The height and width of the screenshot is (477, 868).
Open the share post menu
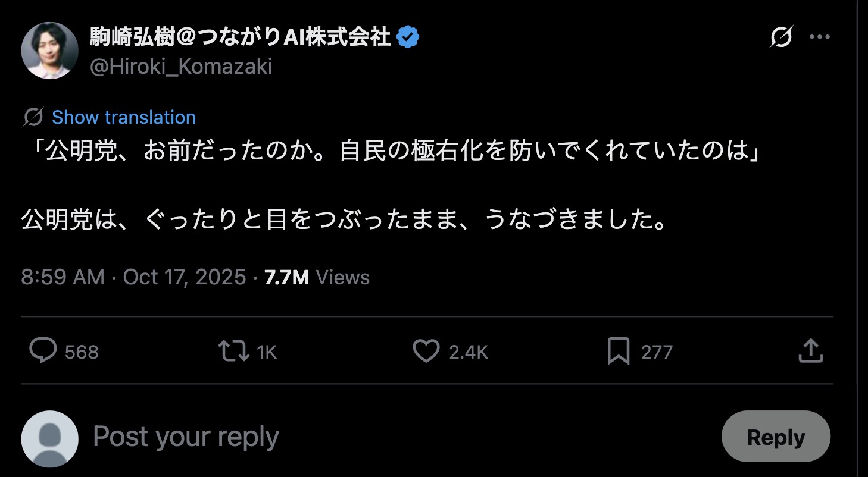coord(810,352)
